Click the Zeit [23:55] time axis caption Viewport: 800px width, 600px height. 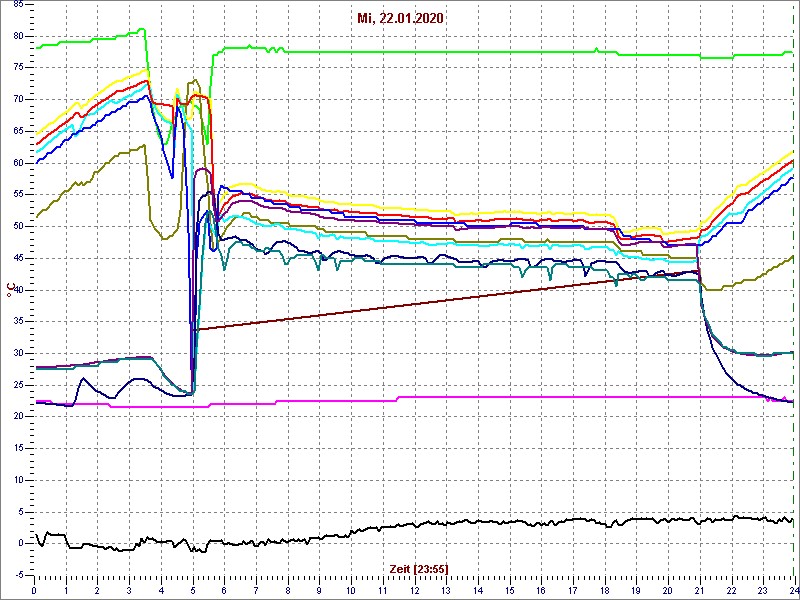[x=419, y=568]
